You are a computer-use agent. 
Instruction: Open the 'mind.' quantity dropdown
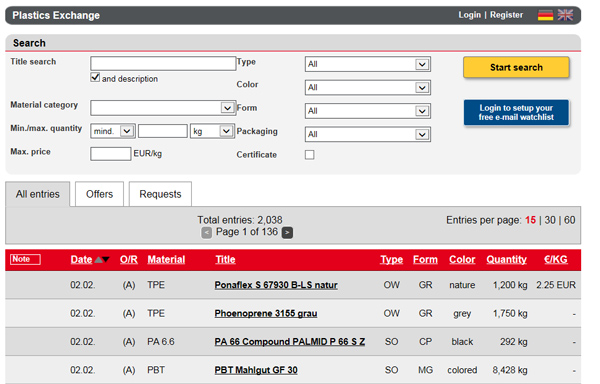coord(113,131)
